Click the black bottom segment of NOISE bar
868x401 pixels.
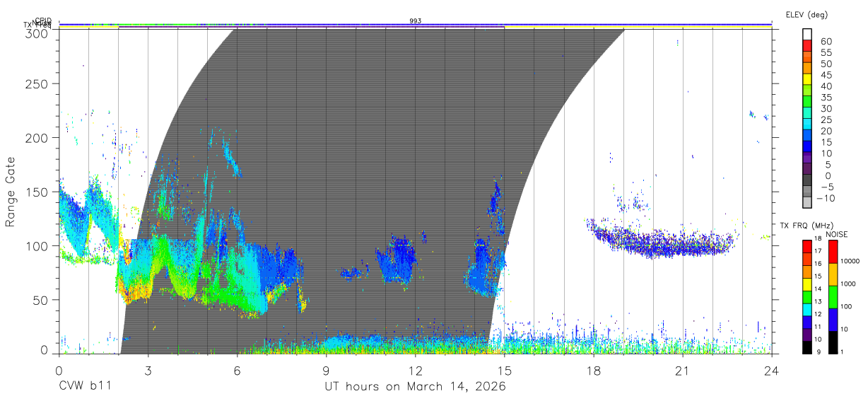[832, 342]
